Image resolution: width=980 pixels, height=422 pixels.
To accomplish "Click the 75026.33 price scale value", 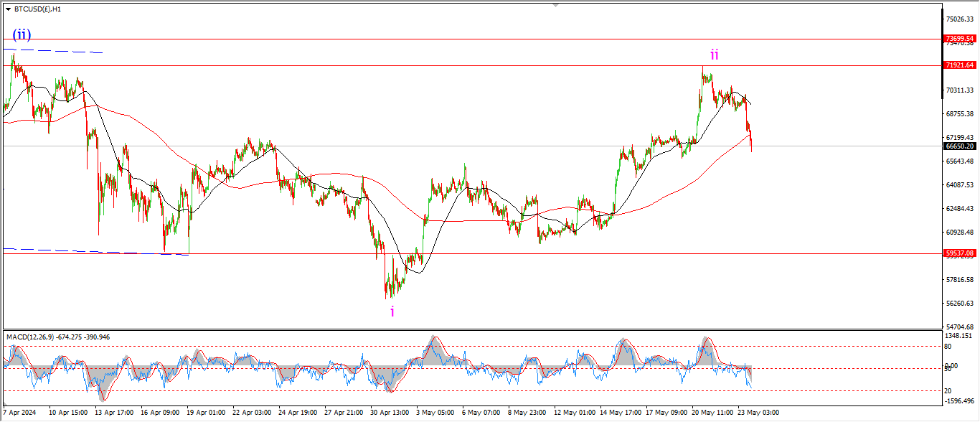I will coord(959,19).
